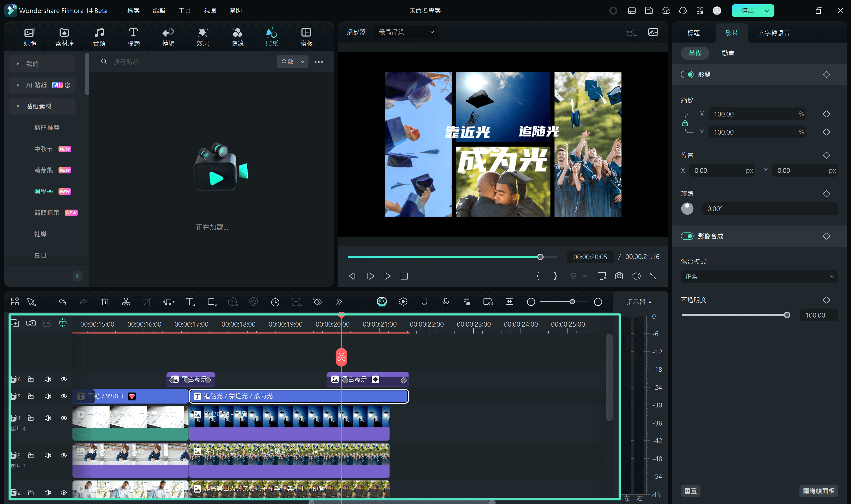Switch to the 文字轉語音 tab

click(774, 33)
